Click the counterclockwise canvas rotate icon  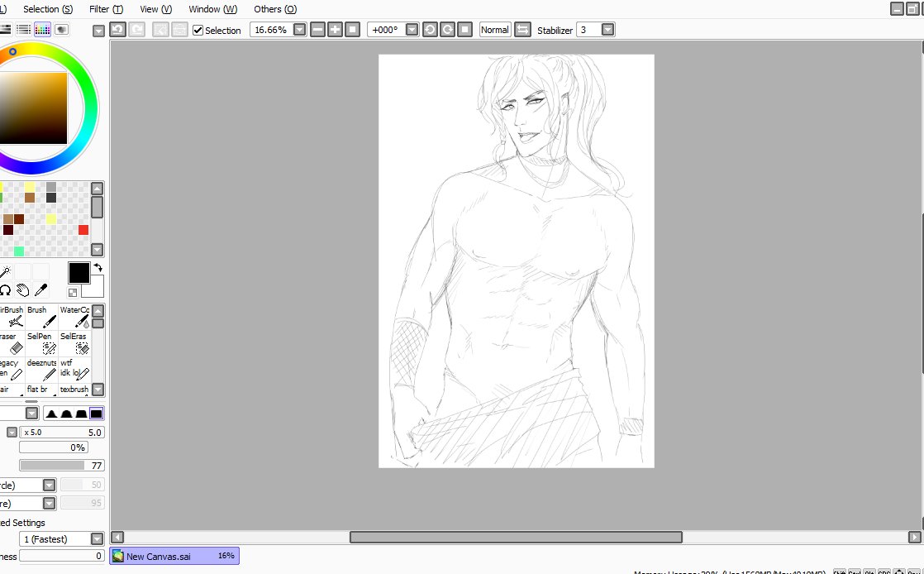pos(429,29)
